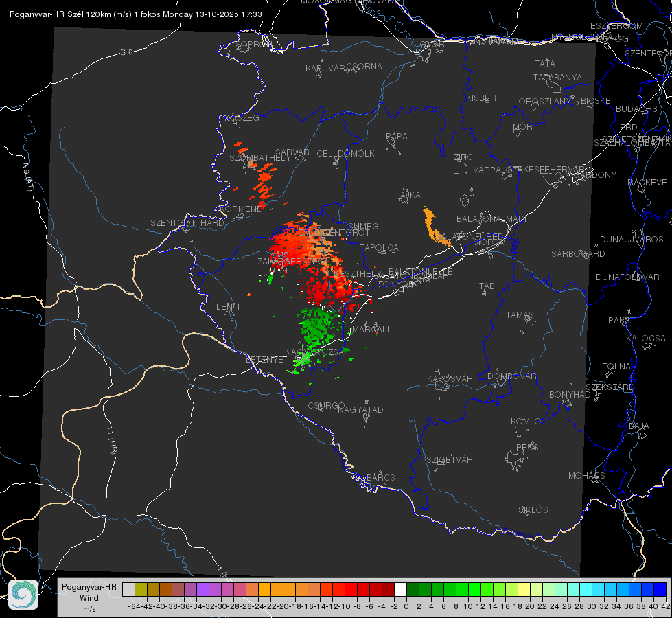Click the TAMÁSI town label
This screenshot has height=618, width=672.
click(x=521, y=315)
